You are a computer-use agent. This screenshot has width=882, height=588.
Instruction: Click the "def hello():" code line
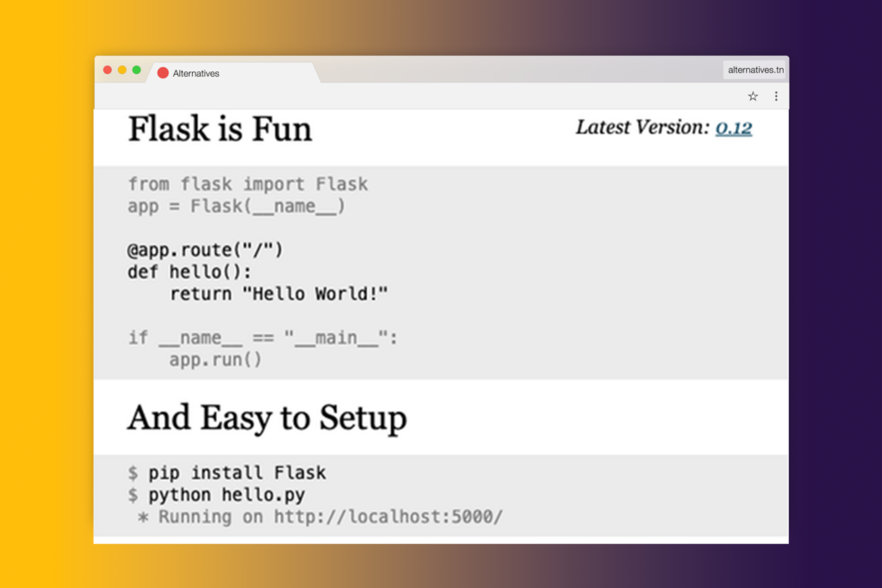(189, 272)
